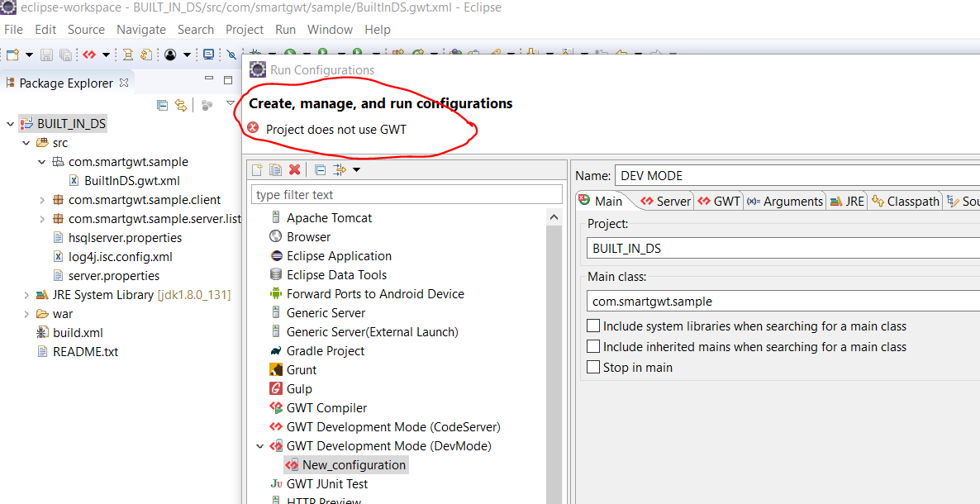Create new launch configuration icon
980x504 pixels.
click(256, 169)
